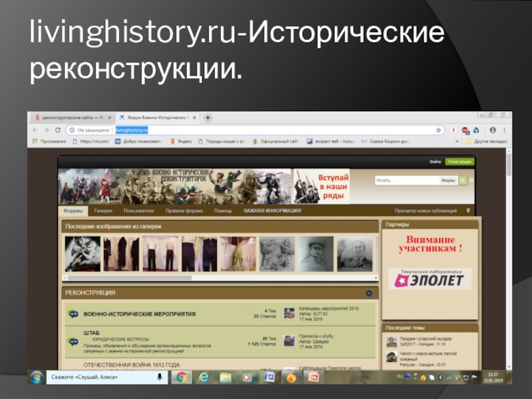Bookmark this page with the star icon
The width and height of the screenshot is (532, 399).
(438, 130)
